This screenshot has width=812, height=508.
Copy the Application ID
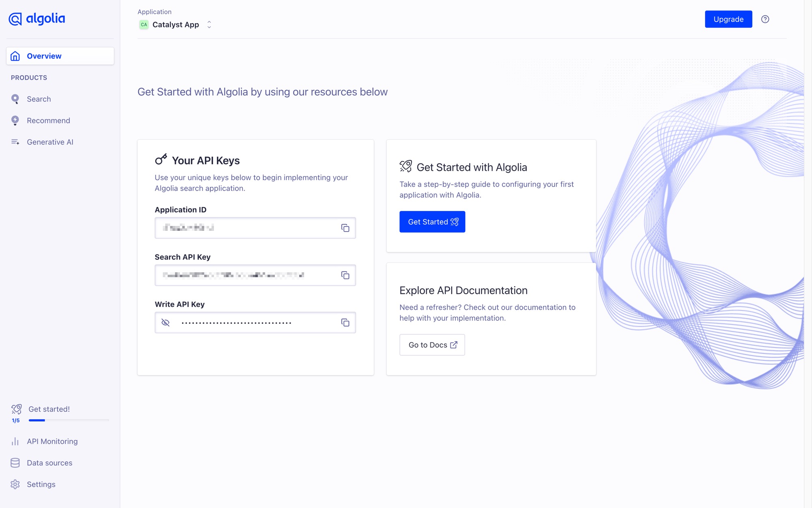tap(346, 228)
